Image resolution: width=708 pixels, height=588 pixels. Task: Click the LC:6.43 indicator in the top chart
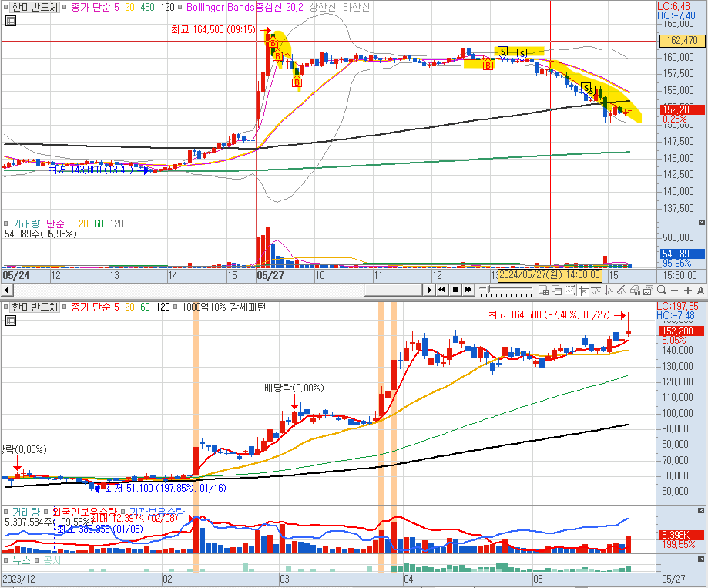coord(673,6)
